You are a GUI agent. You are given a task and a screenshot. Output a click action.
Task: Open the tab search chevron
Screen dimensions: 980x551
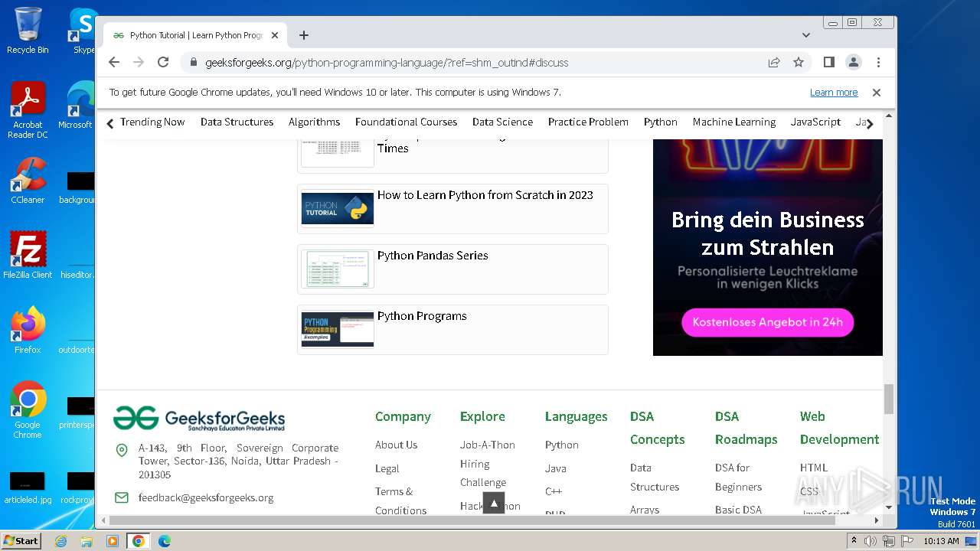[806, 35]
